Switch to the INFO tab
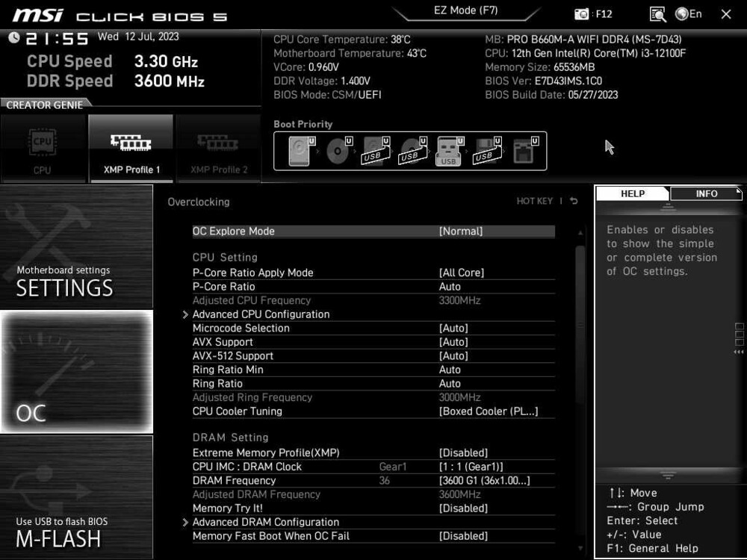Screen dimensions: 747x560 click(704, 193)
